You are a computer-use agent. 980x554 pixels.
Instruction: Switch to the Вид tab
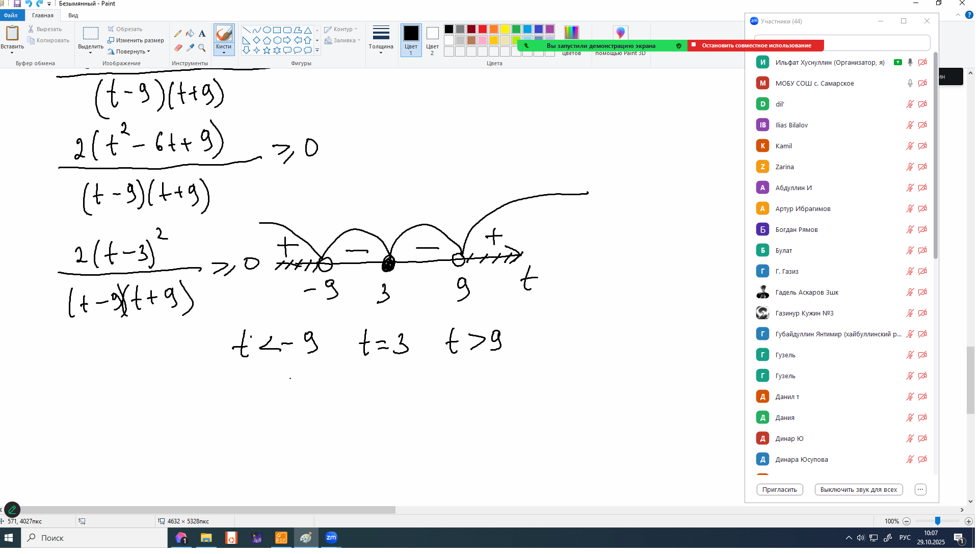click(73, 15)
